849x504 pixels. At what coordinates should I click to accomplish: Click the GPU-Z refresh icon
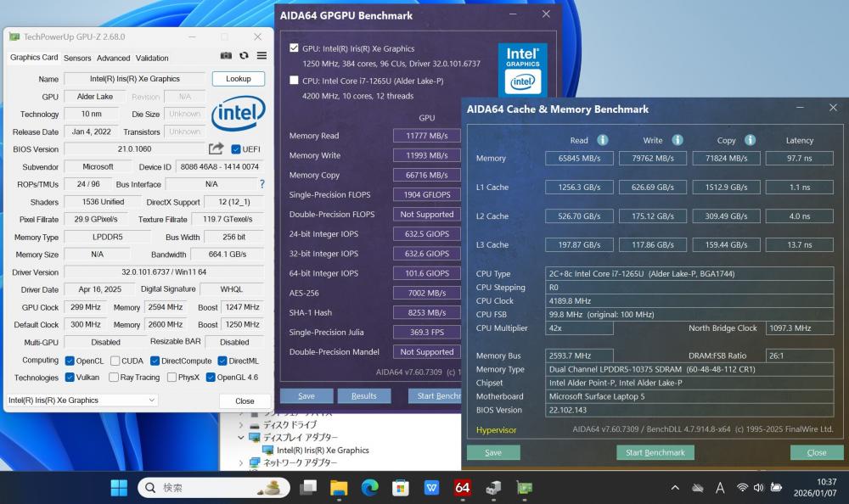point(244,56)
